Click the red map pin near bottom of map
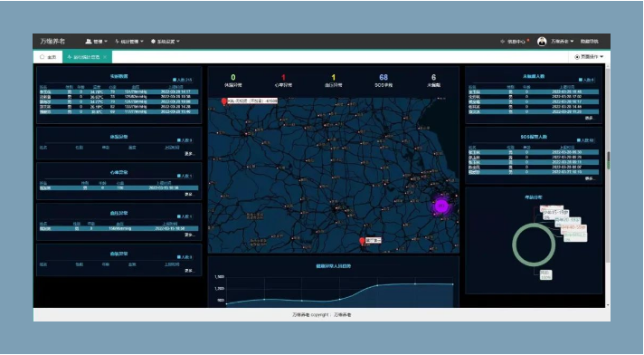 coord(362,241)
